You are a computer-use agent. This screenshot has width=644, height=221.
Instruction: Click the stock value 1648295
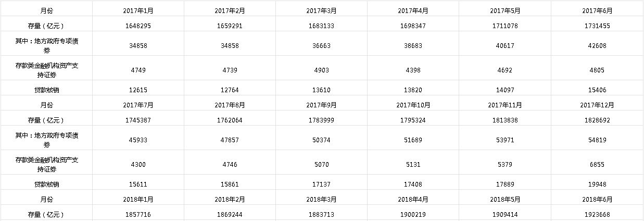click(x=138, y=26)
